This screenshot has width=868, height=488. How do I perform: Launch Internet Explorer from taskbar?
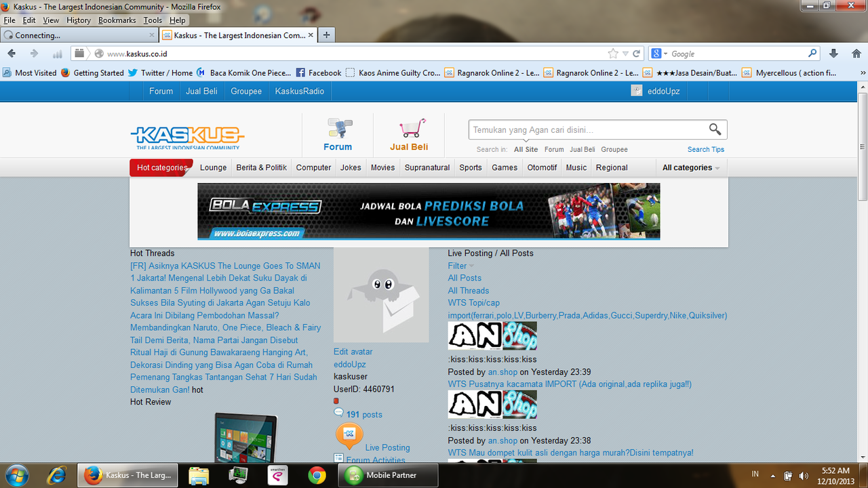point(56,475)
